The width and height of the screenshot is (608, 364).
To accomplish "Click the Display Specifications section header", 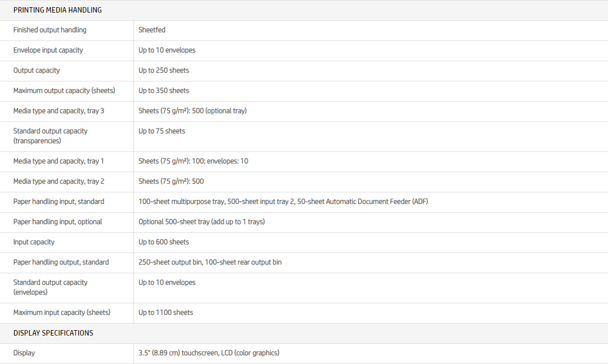I will (53, 333).
